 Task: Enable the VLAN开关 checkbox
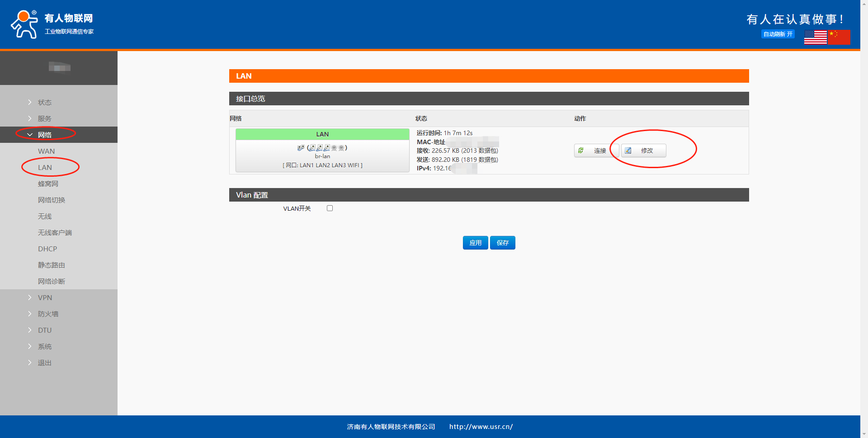point(330,208)
